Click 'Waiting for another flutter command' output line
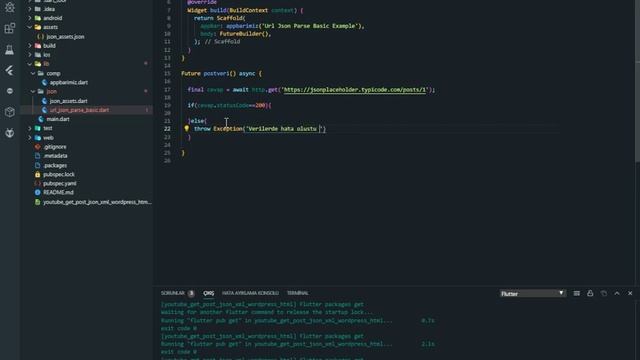Viewport: 640px width, 360px height. tap(267, 312)
